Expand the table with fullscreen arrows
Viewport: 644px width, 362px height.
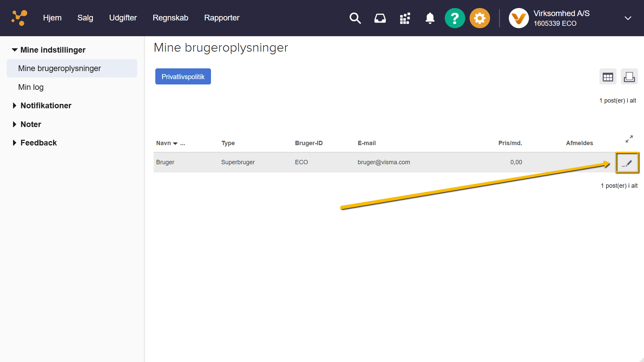tap(629, 139)
